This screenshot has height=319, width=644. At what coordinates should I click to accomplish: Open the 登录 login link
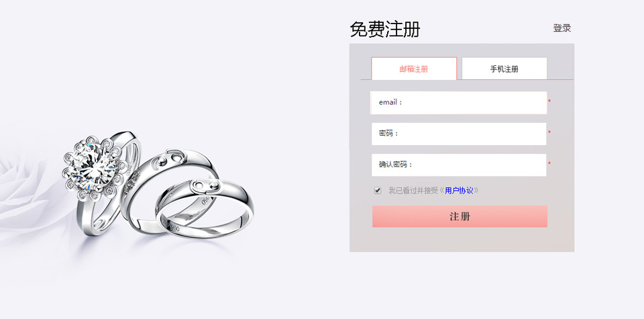coord(562,28)
